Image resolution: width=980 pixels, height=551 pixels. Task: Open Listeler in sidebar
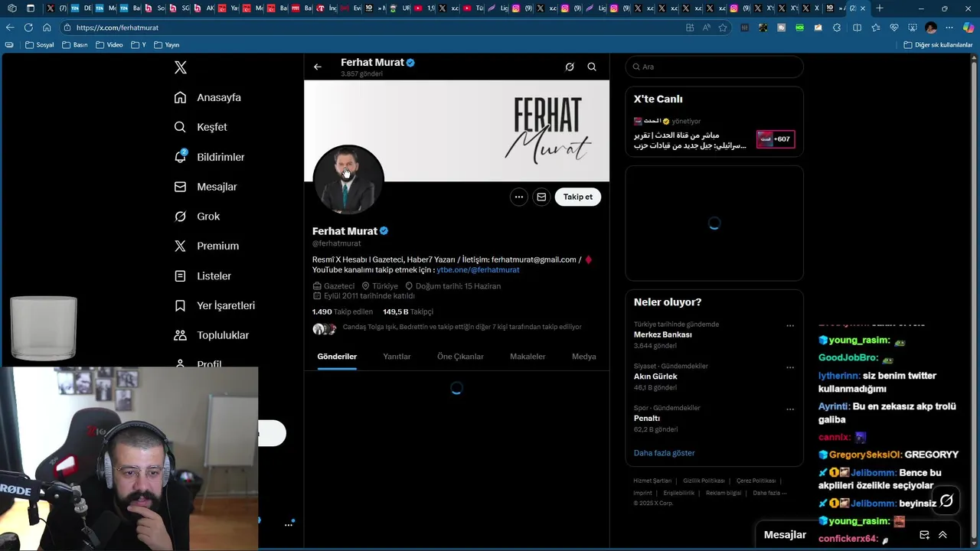(x=202, y=275)
